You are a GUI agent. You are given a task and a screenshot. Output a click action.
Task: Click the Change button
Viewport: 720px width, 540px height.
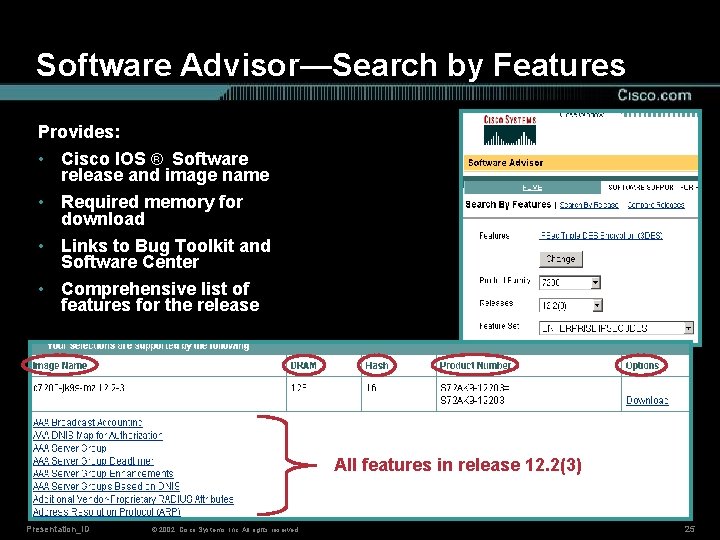(561, 259)
